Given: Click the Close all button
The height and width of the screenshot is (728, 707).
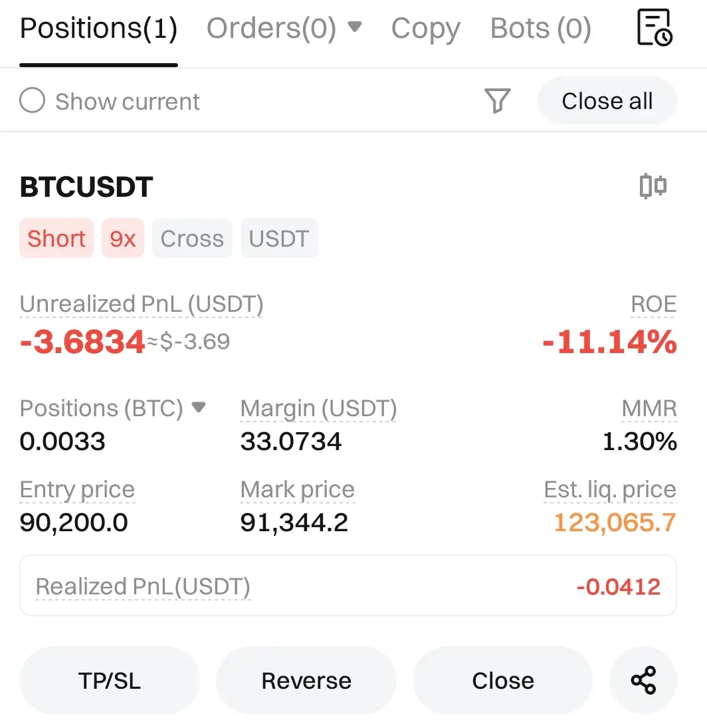Looking at the screenshot, I should (x=607, y=101).
